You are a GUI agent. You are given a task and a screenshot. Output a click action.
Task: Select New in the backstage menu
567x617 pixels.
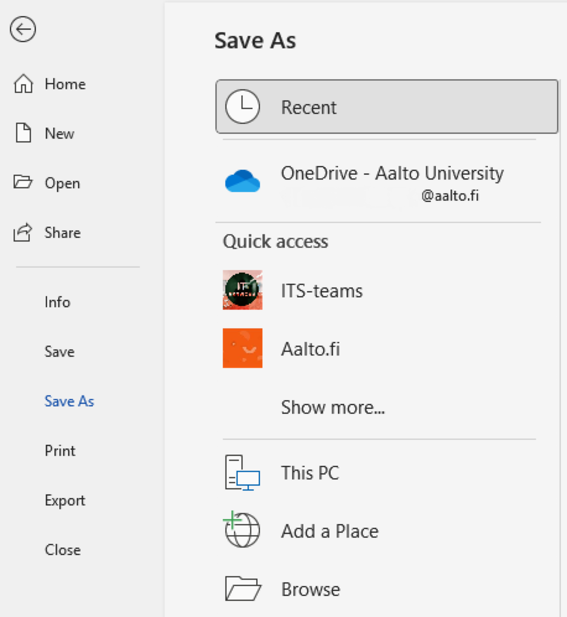click(x=59, y=134)
